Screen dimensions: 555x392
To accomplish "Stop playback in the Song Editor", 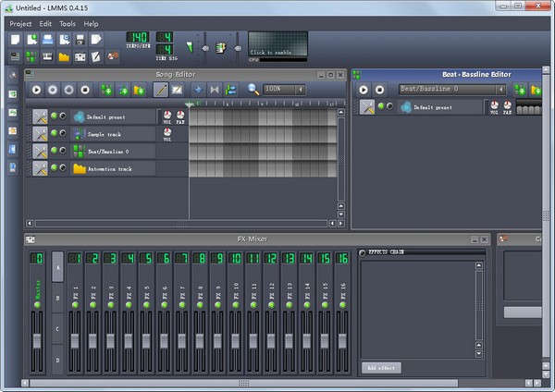I will point(84,90).
